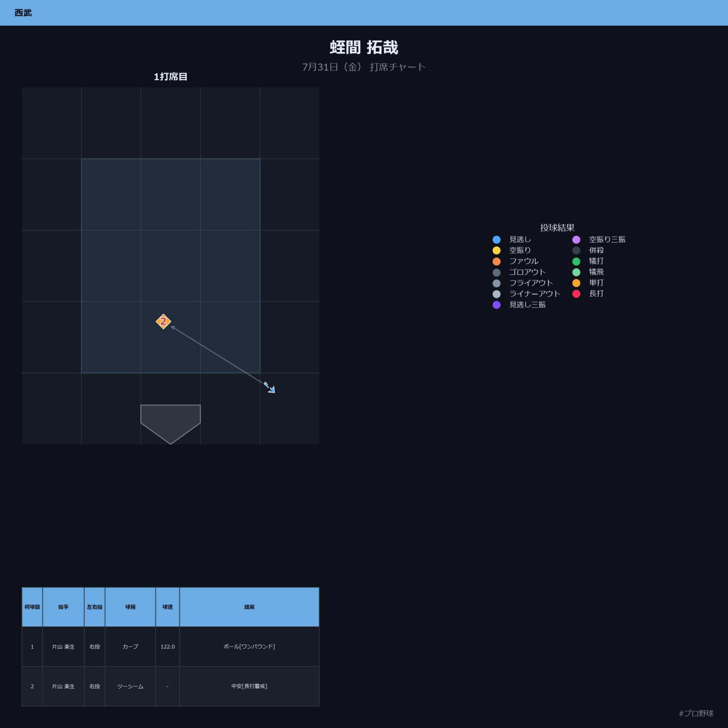This screenshot has height=728, width=728.
Task: Click the orange diamond pitch marker 2
Action: 163,322
